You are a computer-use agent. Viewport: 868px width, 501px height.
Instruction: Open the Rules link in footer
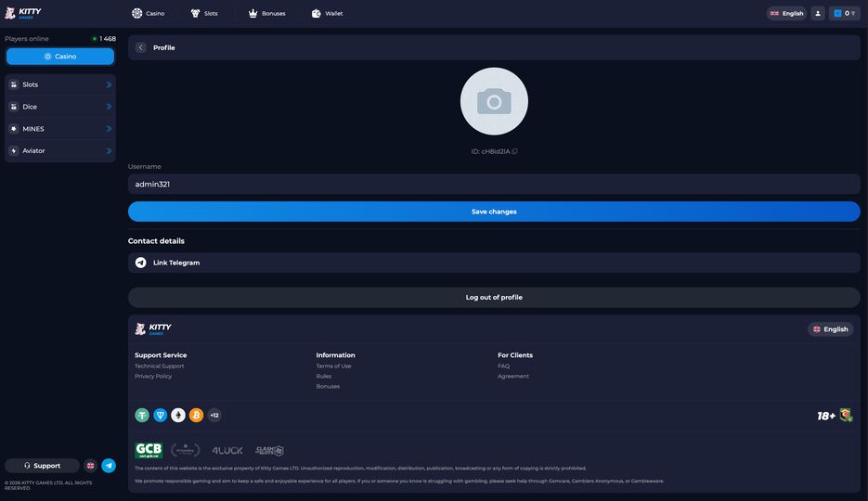[x=324, y=376]
